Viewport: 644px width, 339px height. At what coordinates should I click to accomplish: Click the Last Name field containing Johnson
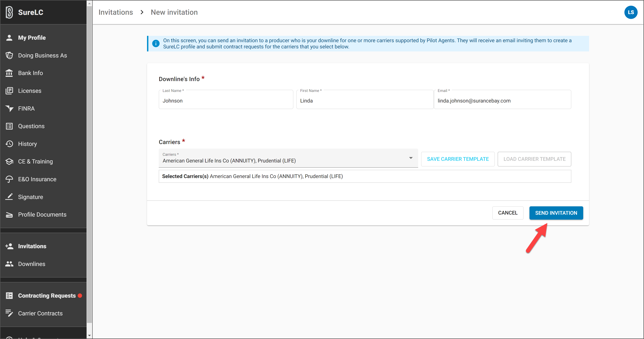[x=226, y=99]
